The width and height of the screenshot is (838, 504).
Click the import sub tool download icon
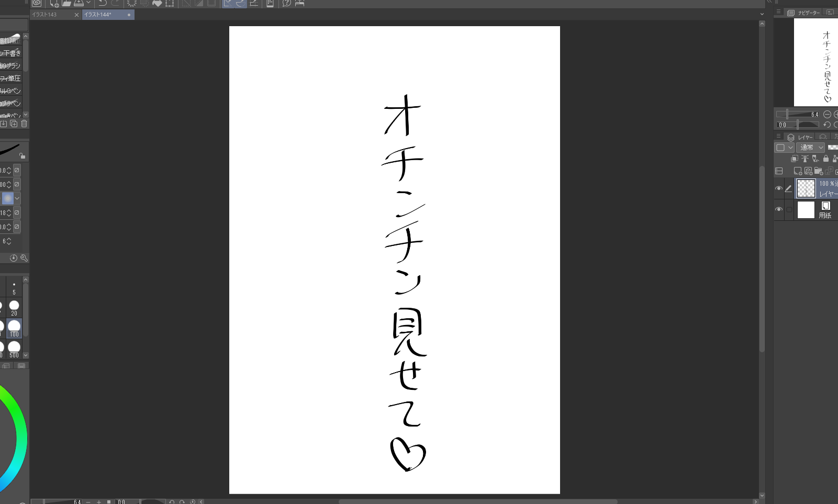(x=4, y=124)
